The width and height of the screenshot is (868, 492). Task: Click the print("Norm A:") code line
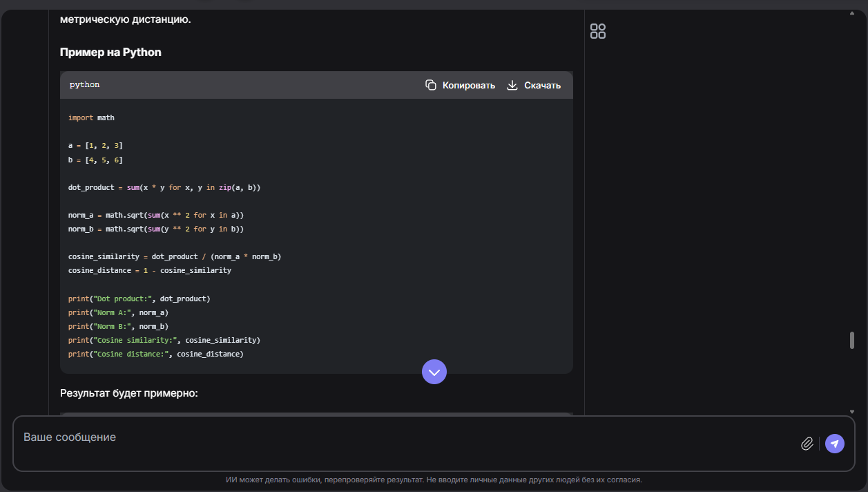[x=119, y=312]
